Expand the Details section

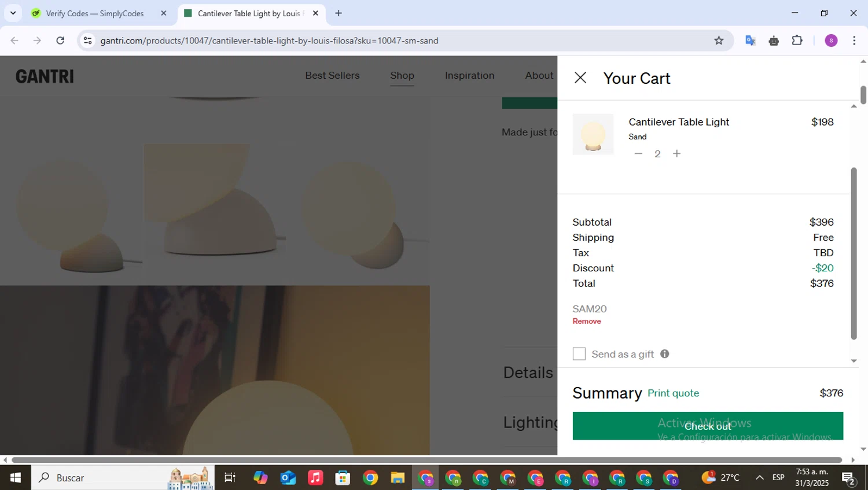(528, 373)
